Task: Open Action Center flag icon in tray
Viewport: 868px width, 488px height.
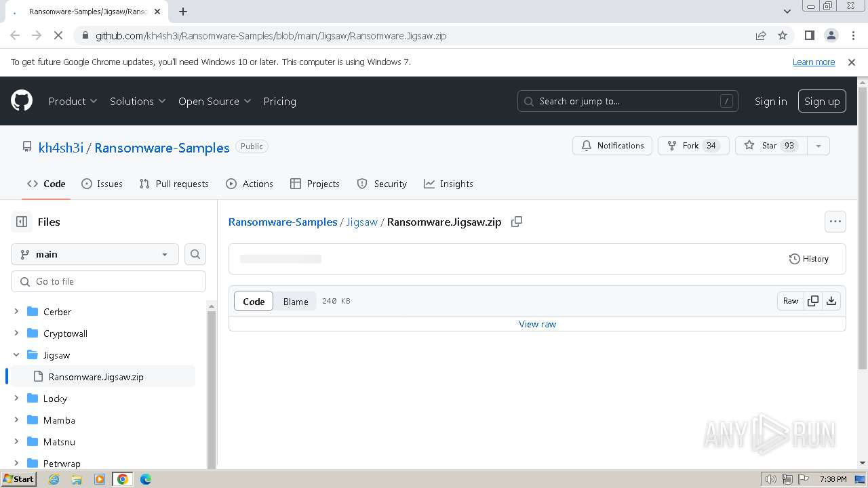Action: (x=804, y=479)
